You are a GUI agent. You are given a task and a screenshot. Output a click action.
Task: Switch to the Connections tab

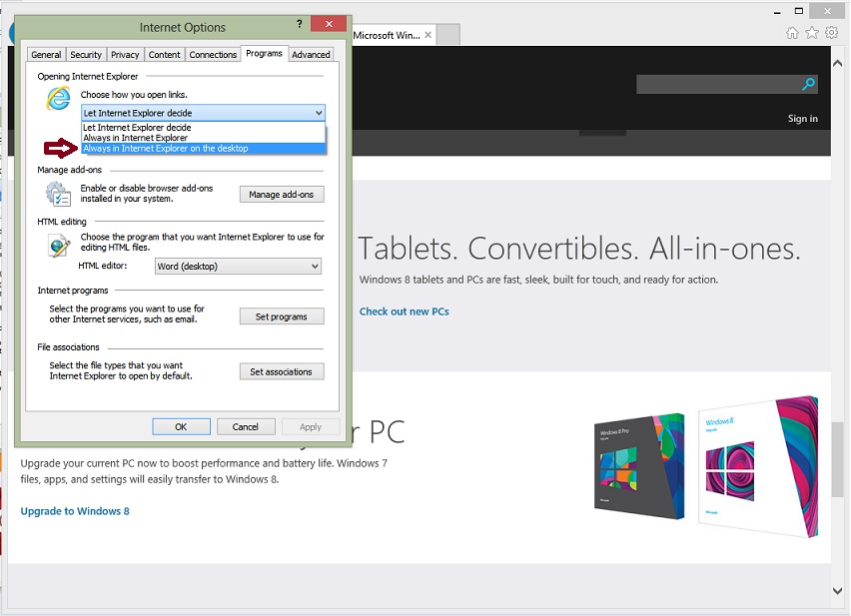pos(213,55)
